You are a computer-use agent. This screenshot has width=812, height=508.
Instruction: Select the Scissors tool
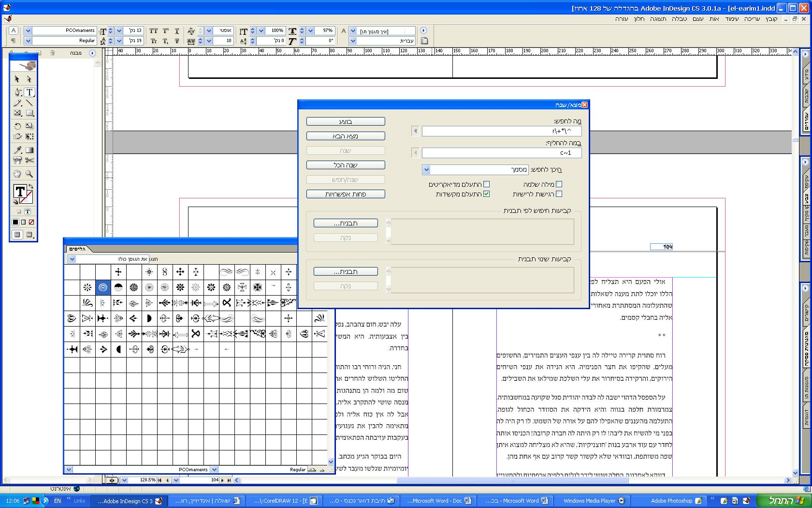(29, 161)
